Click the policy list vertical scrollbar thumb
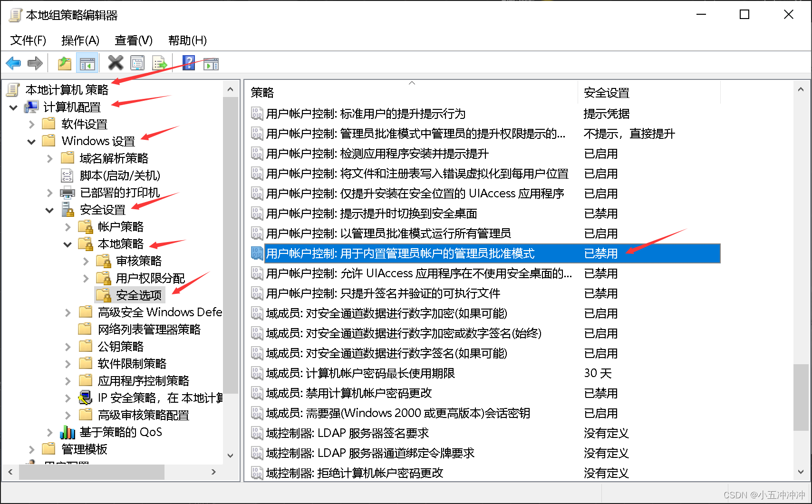Screen dimensions: 812x504 (x=801, y=397)
